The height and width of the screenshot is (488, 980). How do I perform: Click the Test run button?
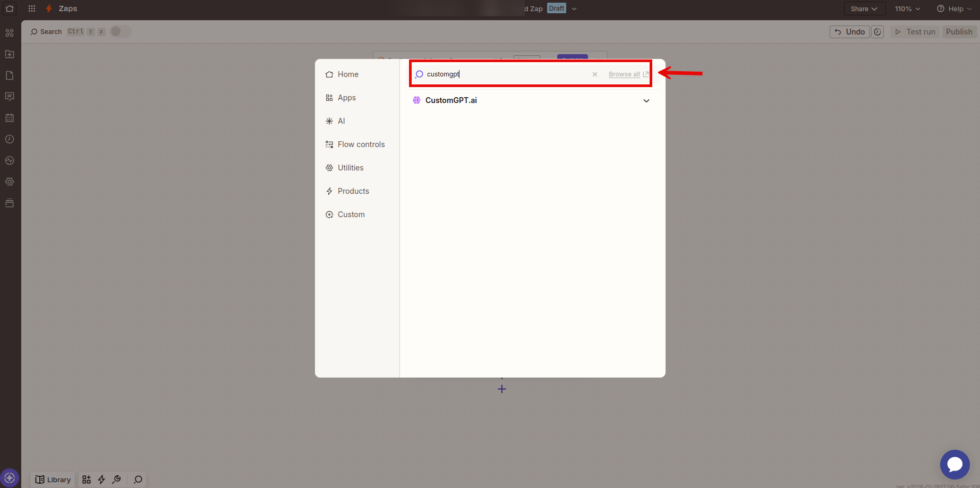[915, 32]
